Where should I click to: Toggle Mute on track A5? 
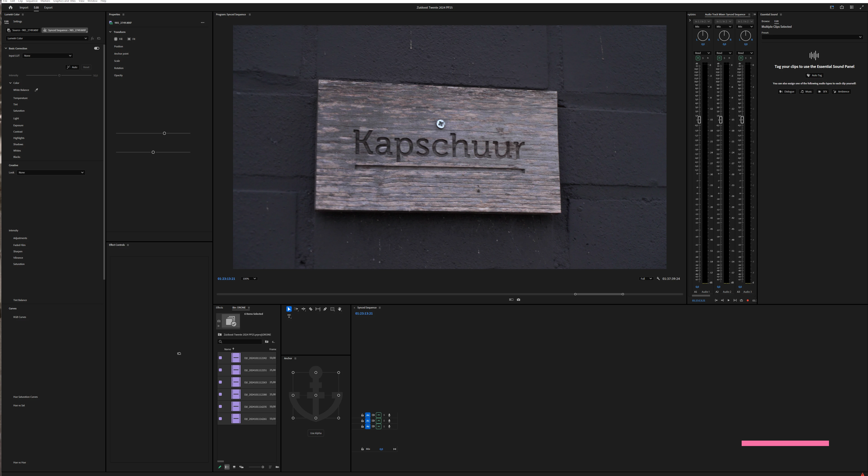tap(378, 421)
